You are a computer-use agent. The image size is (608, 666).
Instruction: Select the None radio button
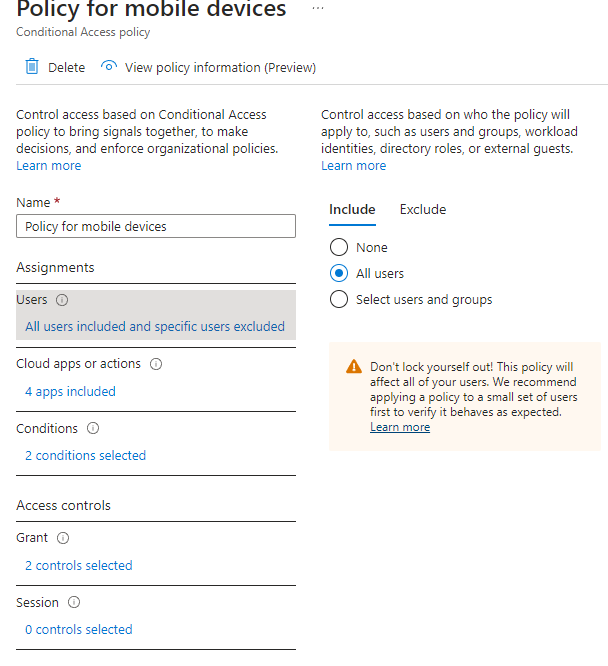point(339,247)
